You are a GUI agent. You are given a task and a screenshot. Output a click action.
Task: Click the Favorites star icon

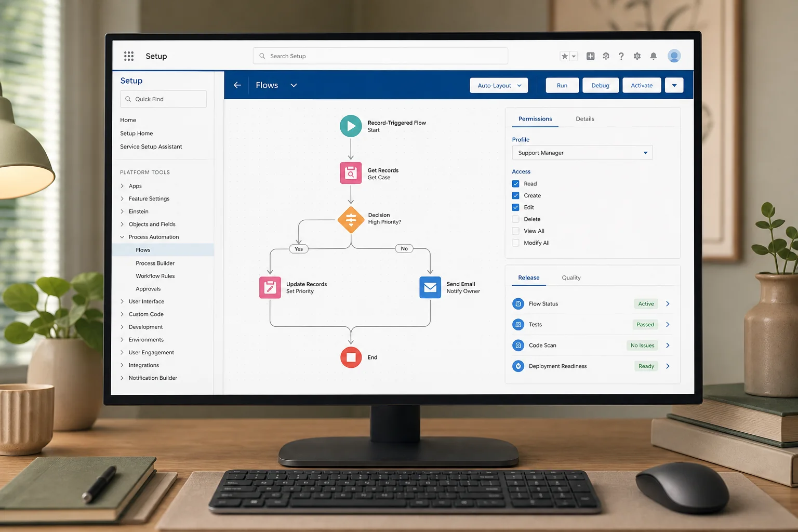point(565,56)
